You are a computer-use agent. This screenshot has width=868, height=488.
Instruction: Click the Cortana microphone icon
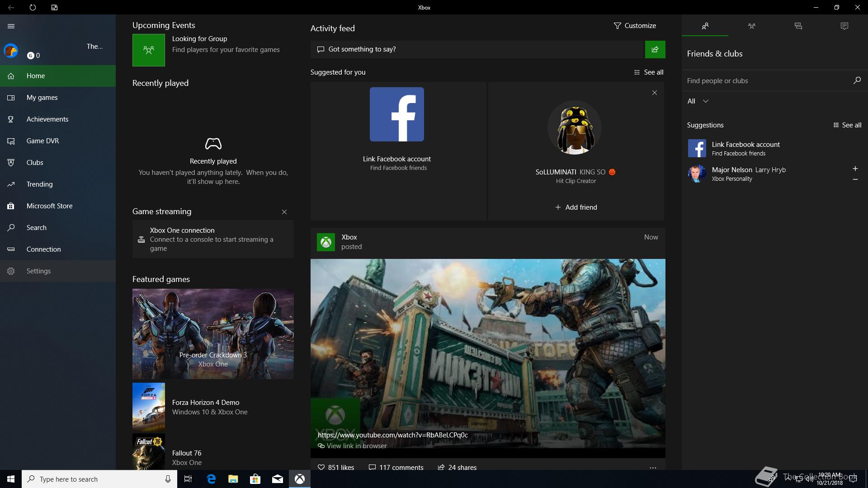coord(168,479)
